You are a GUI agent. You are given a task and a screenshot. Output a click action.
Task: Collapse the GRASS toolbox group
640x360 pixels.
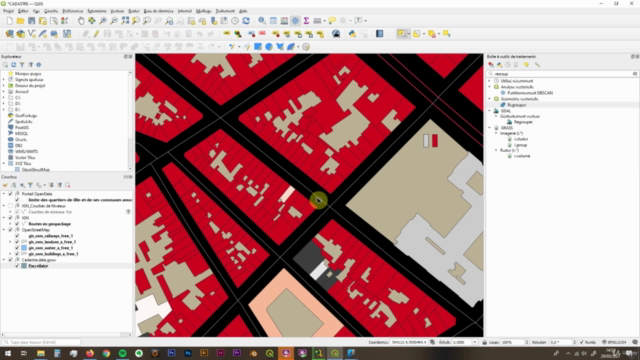click(x=490, y=128)
